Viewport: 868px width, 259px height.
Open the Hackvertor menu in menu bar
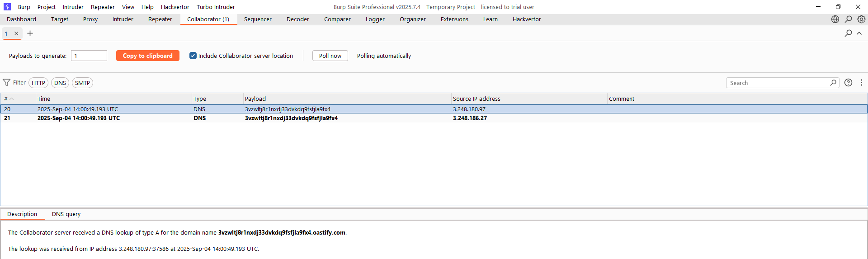[175, 7]
